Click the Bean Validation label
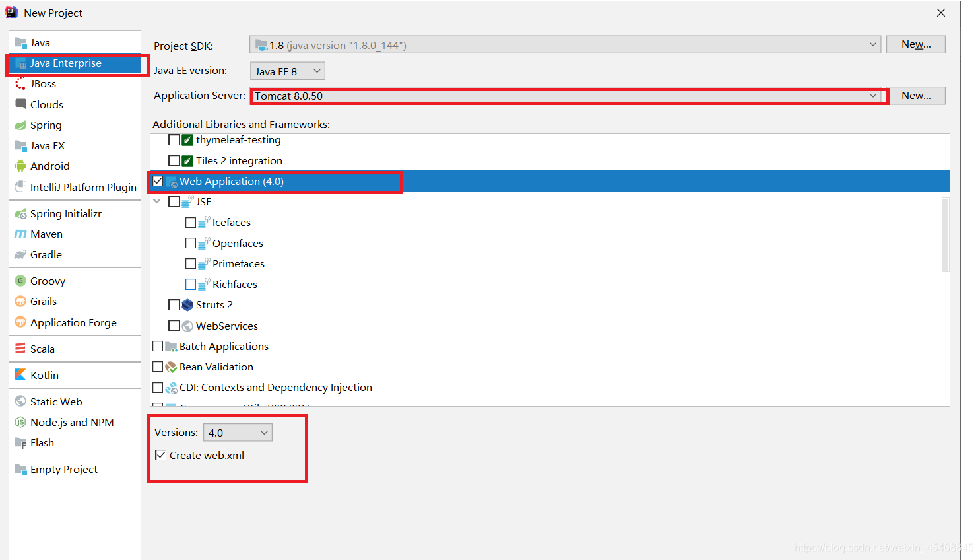The width and height of the screenshot is (980, 560). click(216, 367)
